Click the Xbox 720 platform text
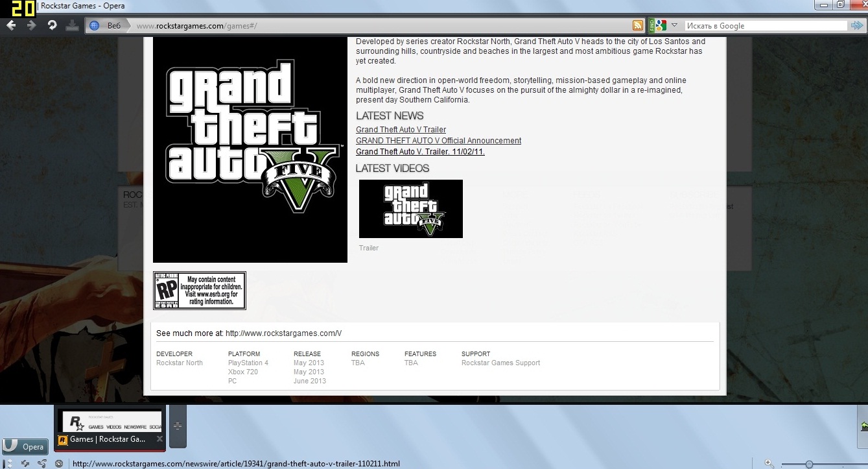The height and width of the screenshot is (469, 868). pyautogui.click(x=243, y=372)
